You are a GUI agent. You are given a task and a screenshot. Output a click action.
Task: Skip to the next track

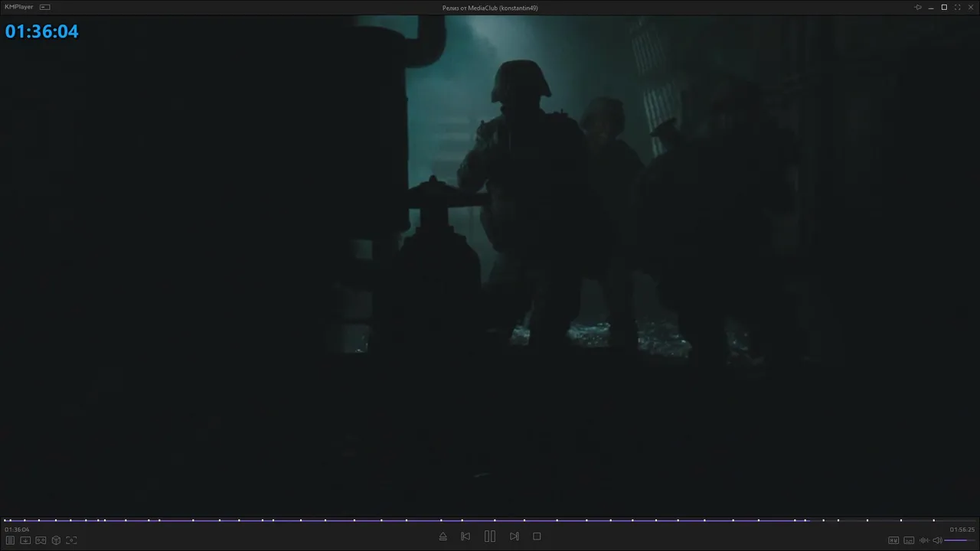514,536
